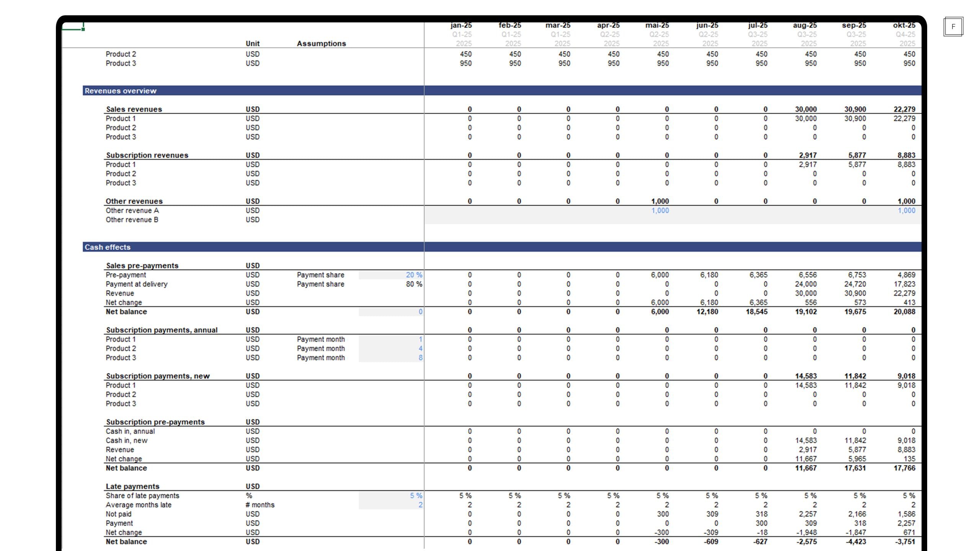Click the 'Assumptions' column header
The width and height of the screenshot is (980, 551).
coord(321,44)
